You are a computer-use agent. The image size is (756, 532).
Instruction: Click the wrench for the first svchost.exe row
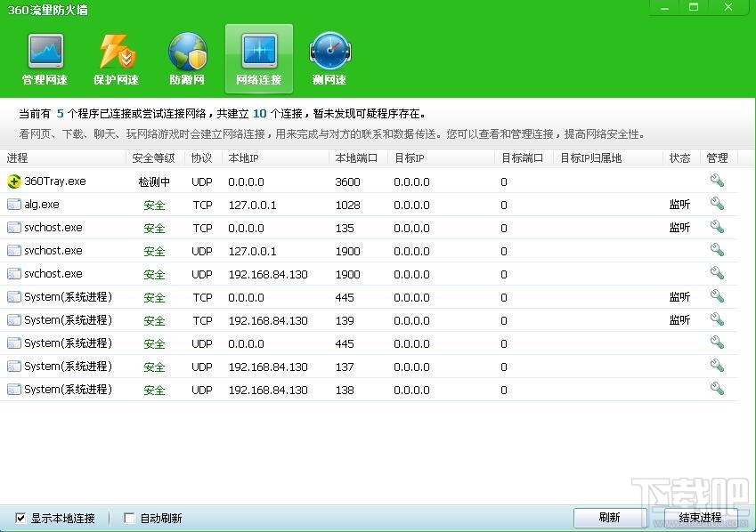pos(717,227)
